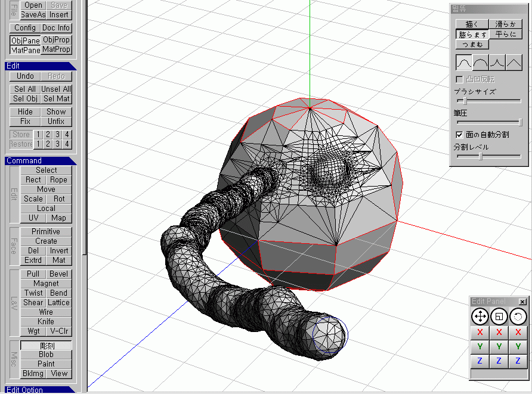
Task: Click the scale handle icon in Edit Panel
Action: [499, 316]
